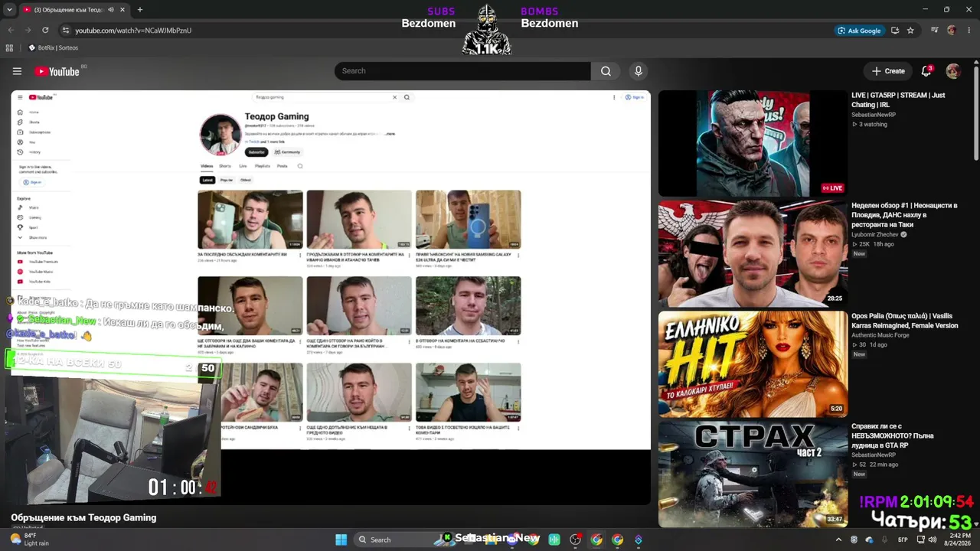Open the Windows Start menu
980x551 pixels.
[x=341, y=540]
